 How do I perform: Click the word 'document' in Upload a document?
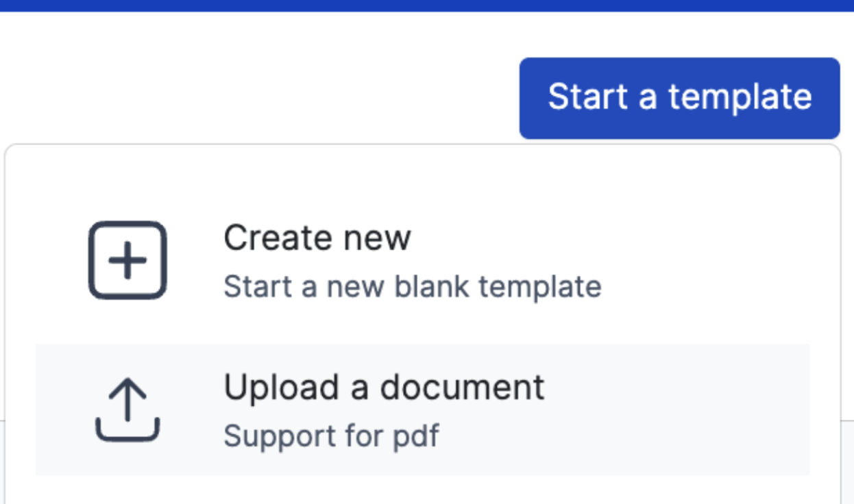tap(463, 387)
